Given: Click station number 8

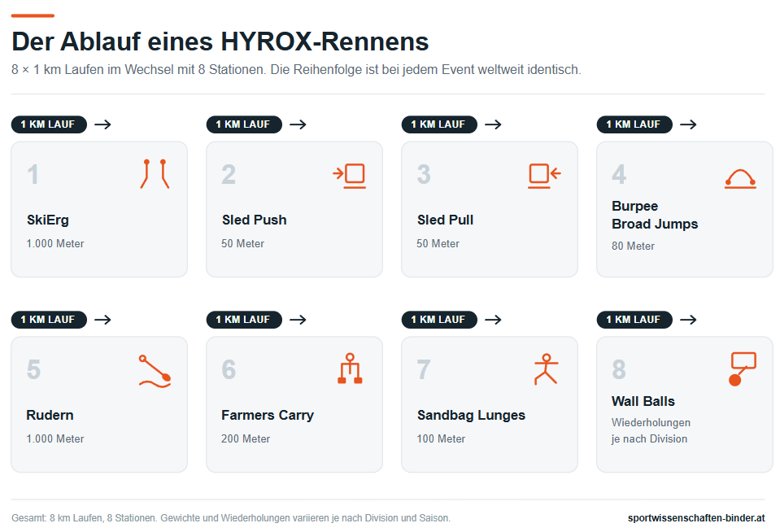Looking at the screenshot, I should pos(619,369).
